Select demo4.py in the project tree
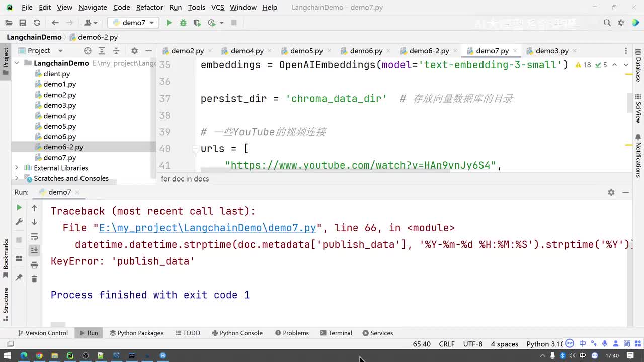Viewport: 644px width, 362px height. tap(59, 116)
